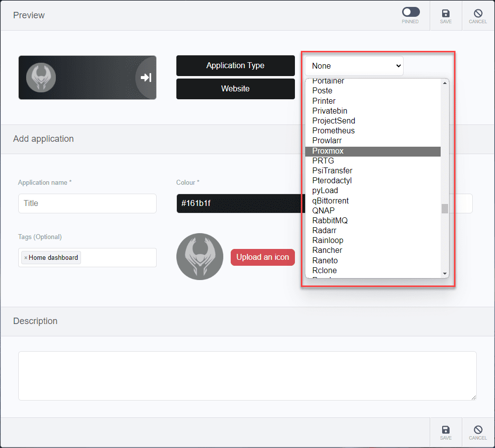Viewport: 495px width, 448px height.
Task: Select Poste from the list
Action: tap(373, 90)
